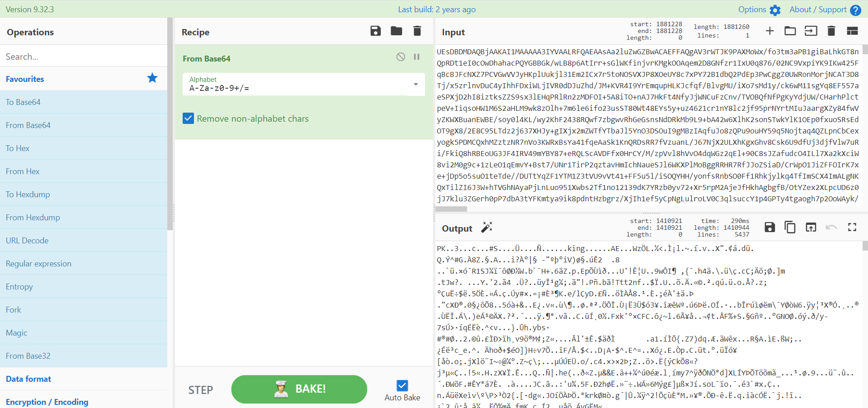The image size is (868, 408).
Task: Replace input with output
Action: (811, 227)
